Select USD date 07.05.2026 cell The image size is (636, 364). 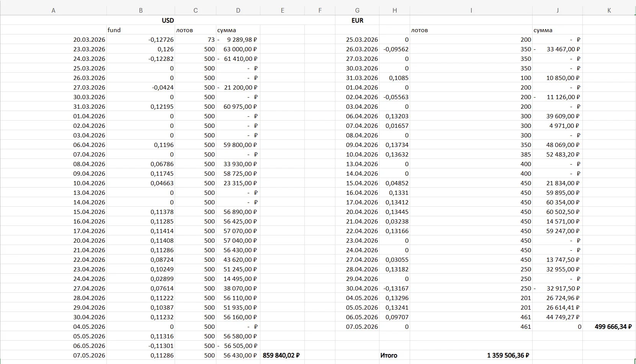click(x=53, y=355)
